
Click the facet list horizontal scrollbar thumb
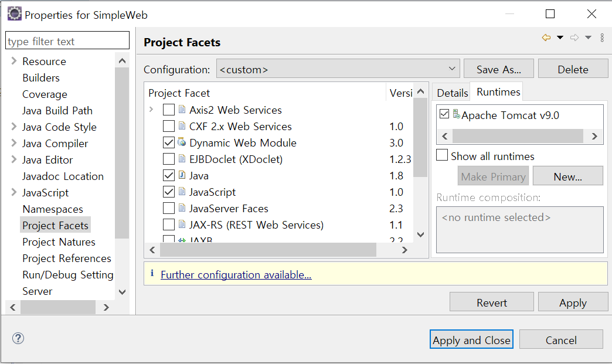pyautogui.click(x=268, y=250)
